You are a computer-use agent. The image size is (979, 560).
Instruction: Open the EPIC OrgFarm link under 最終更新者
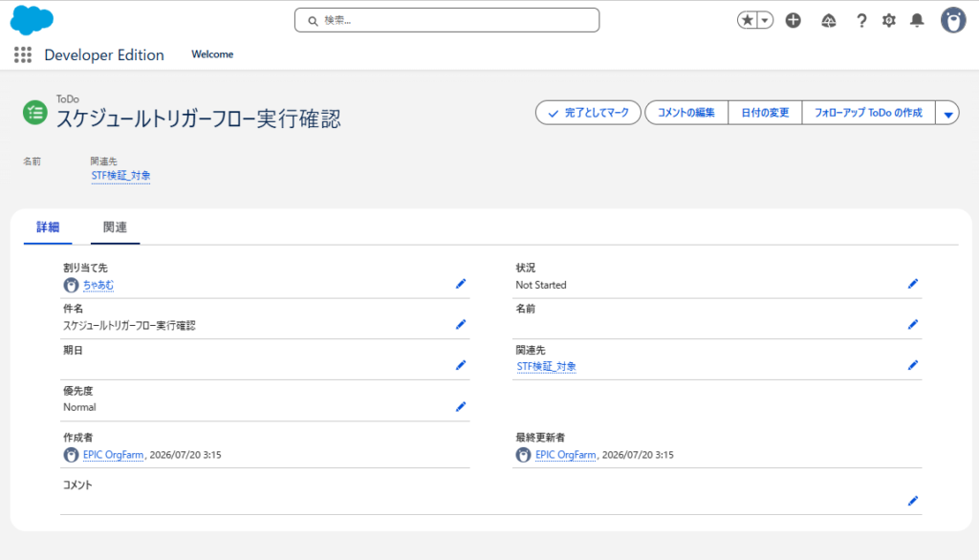click(566, 455)
